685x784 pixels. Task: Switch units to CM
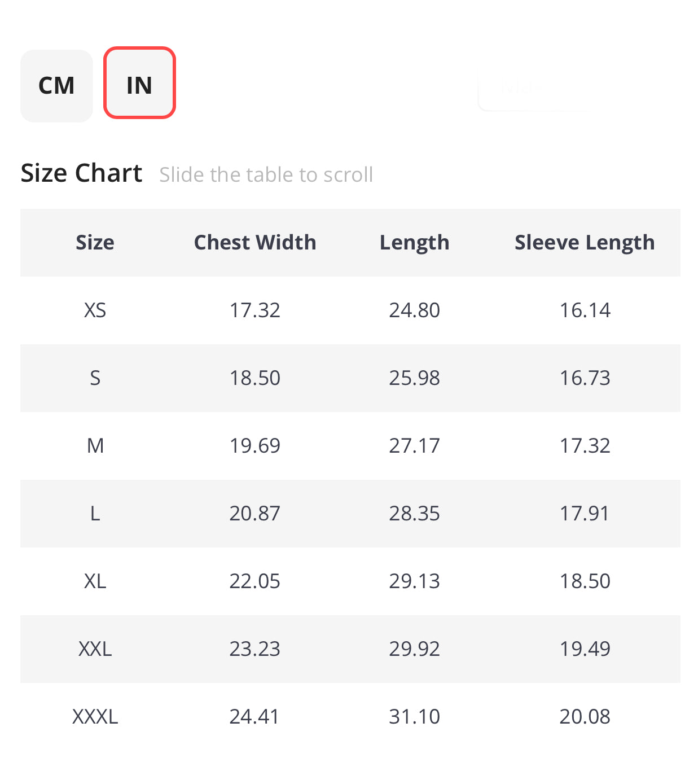point(56,86)
